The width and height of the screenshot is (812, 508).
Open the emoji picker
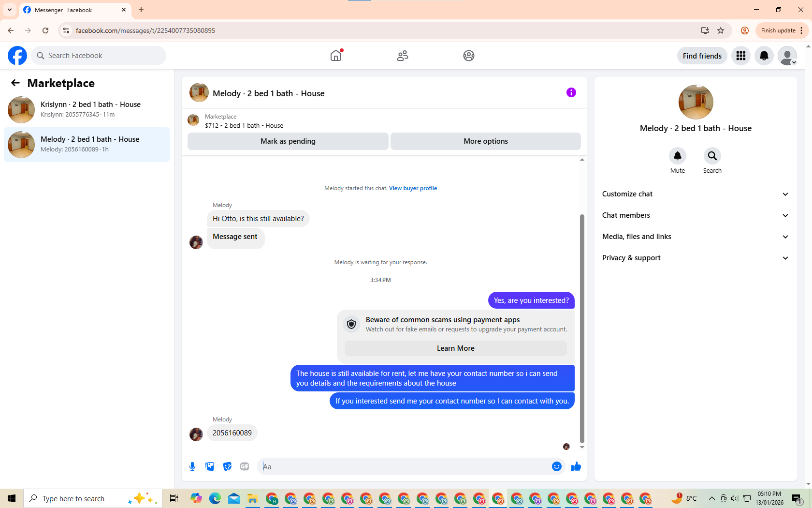point(557,466)
